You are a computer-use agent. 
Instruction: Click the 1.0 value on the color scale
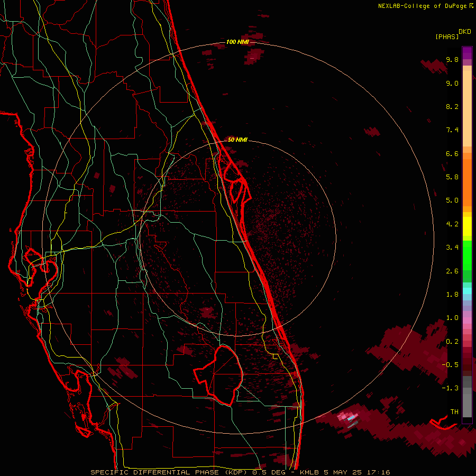tap(452, 318)
